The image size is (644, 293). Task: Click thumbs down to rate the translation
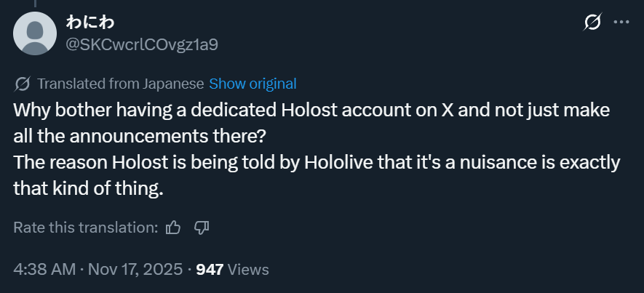click(202, 228)
